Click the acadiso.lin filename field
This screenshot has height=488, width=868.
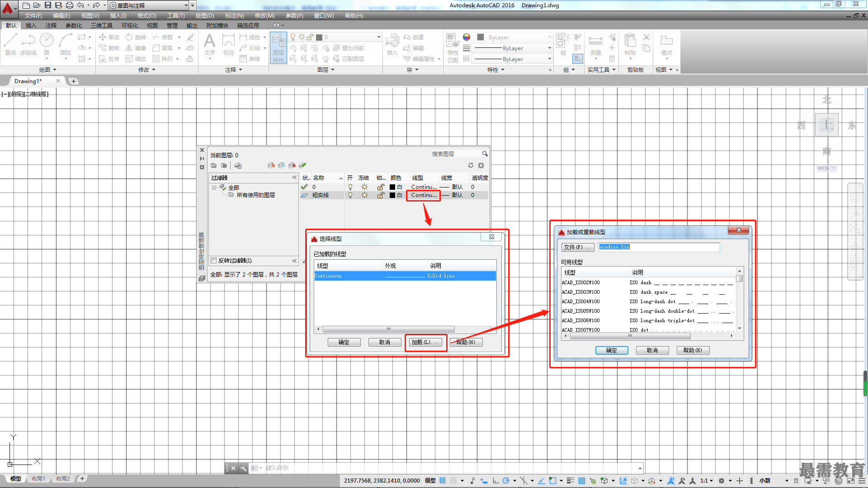pyautogui.click(x=659, y=247)
